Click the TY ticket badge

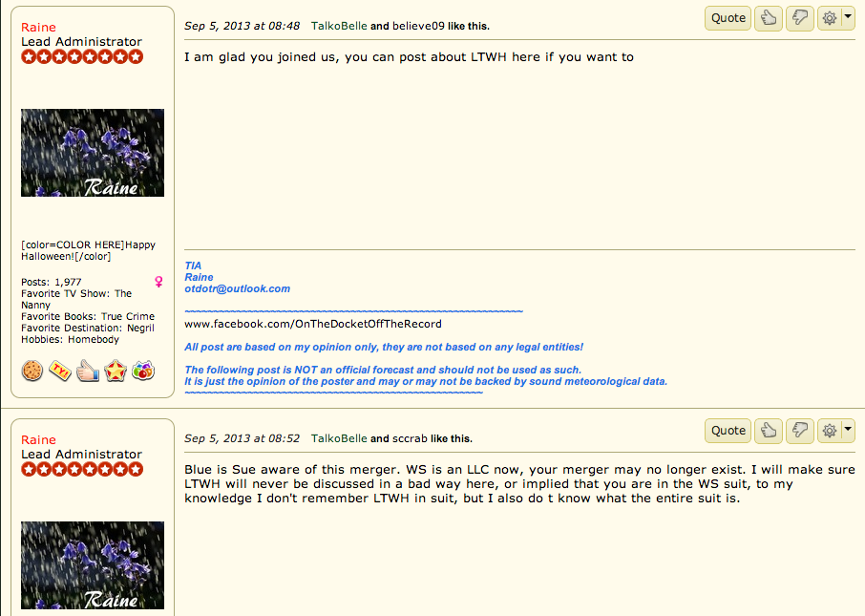(x=60, y=371)
